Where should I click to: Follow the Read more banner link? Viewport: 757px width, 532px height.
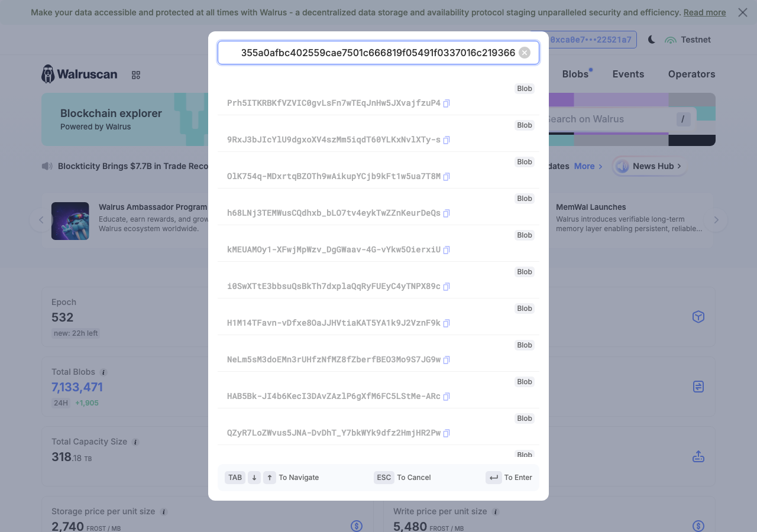click(704, 12)
